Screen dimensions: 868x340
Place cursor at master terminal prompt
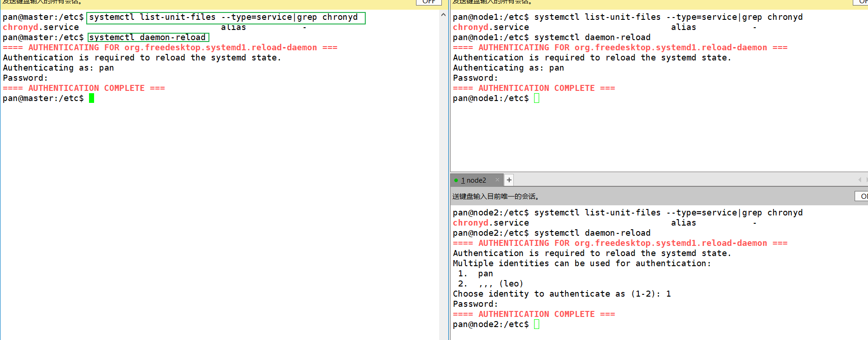click(91, 98)
